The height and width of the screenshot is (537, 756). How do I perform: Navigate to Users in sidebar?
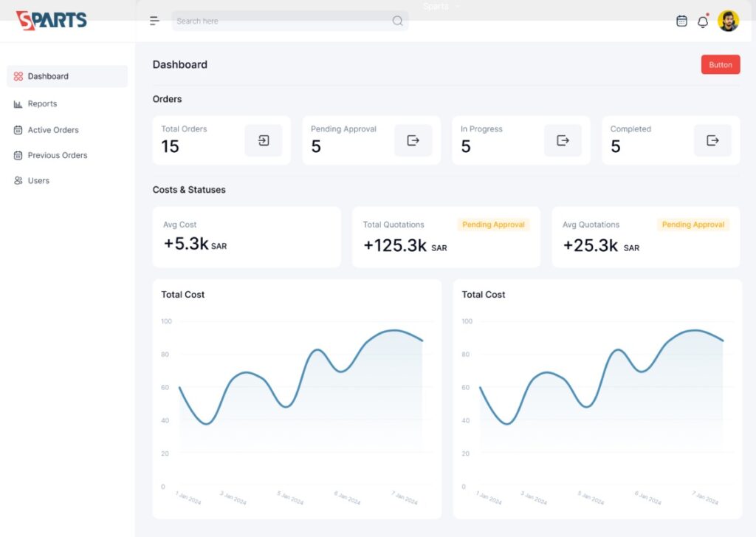(x=38, y=180)
